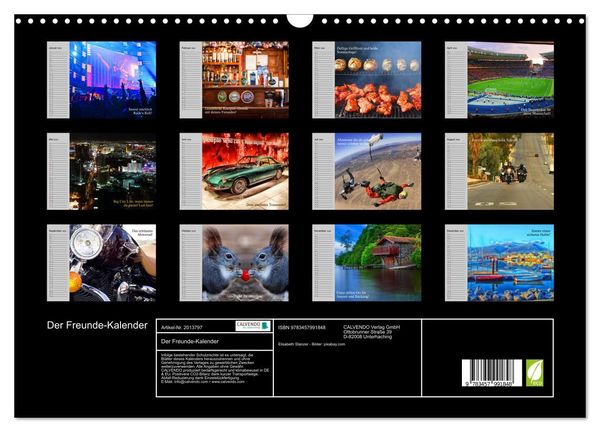The width and height of the screenshot is (600, 432).
Task: Open the pub bar shelves thumbnail
Action: (234, 80)
